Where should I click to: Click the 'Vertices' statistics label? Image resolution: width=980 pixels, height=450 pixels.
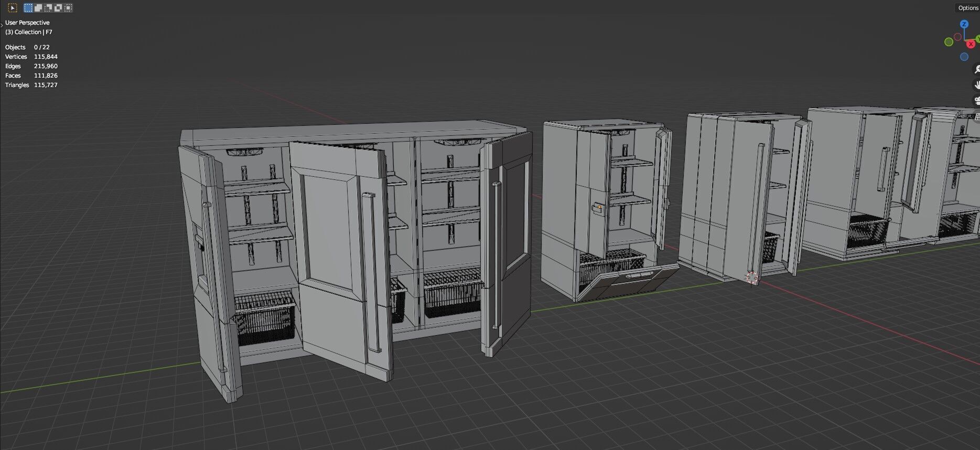pos(16,57)
